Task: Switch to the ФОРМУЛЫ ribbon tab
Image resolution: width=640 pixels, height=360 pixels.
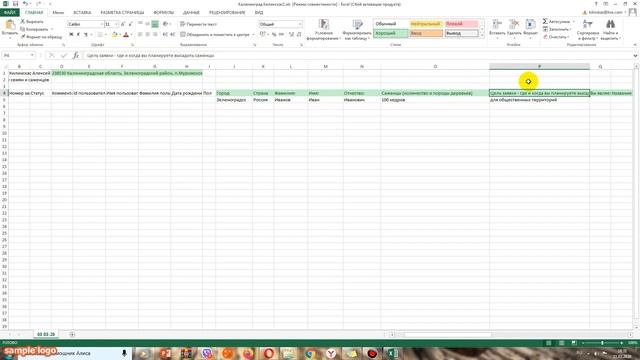Action: (163, 12)
